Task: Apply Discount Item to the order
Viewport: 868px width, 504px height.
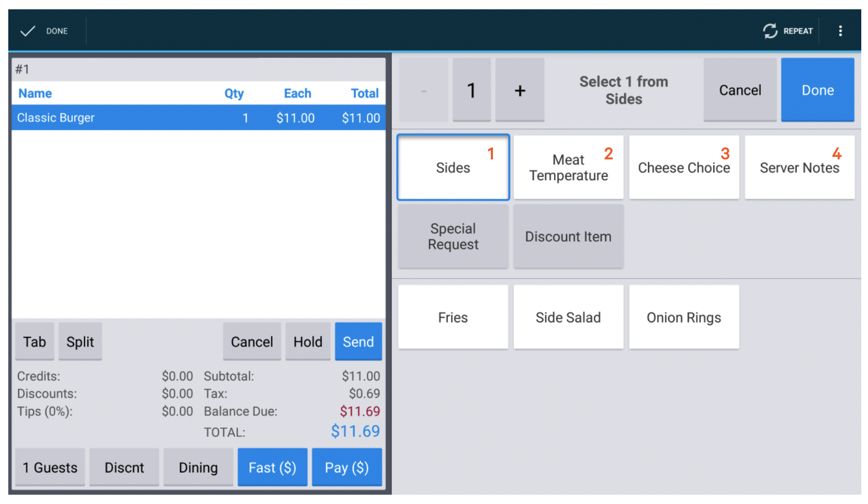Action: [568, 236]
